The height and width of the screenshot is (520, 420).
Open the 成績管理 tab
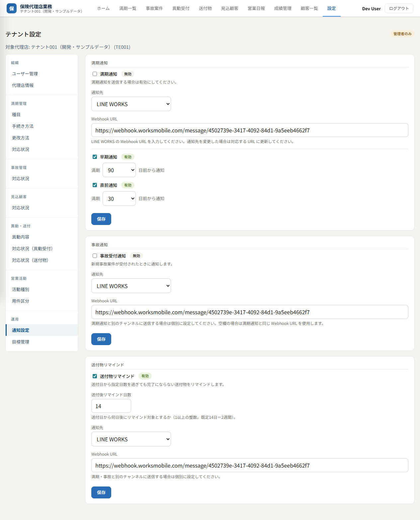click(x=283, y=8)
